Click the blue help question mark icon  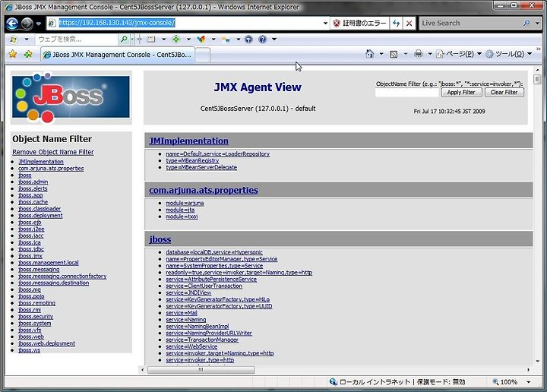(x=262, y=40)
